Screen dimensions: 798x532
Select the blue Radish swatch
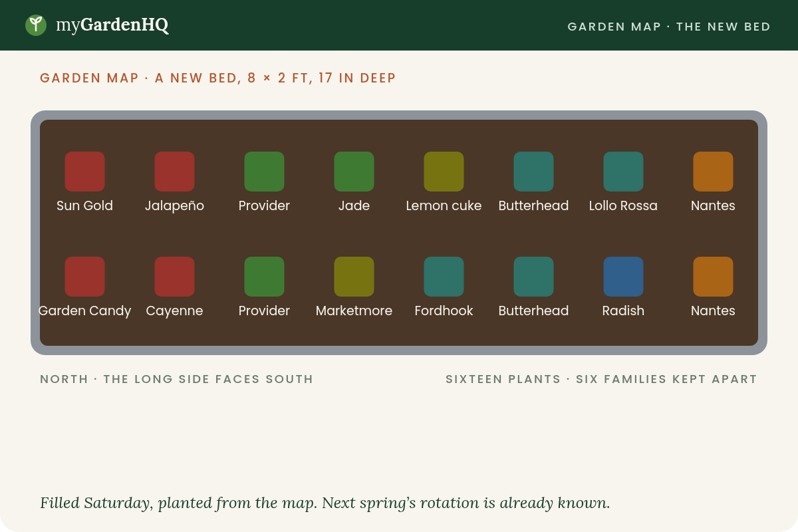(x=623, y=277)
